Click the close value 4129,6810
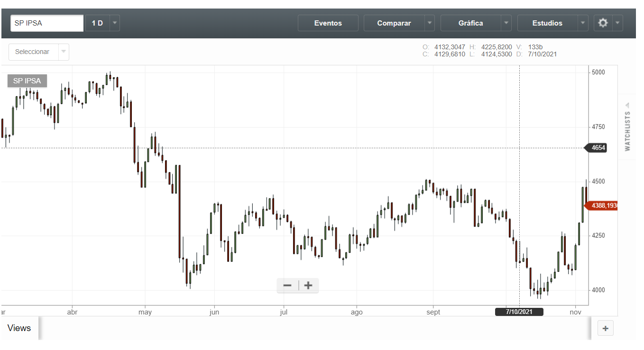644x350 pixels. 450,54
